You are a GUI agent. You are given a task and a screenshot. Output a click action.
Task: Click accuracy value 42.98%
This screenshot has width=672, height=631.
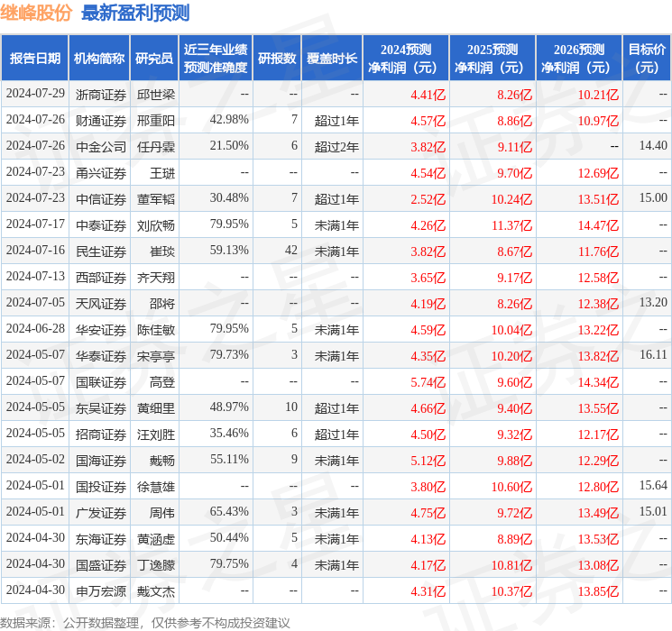[229, 120]
